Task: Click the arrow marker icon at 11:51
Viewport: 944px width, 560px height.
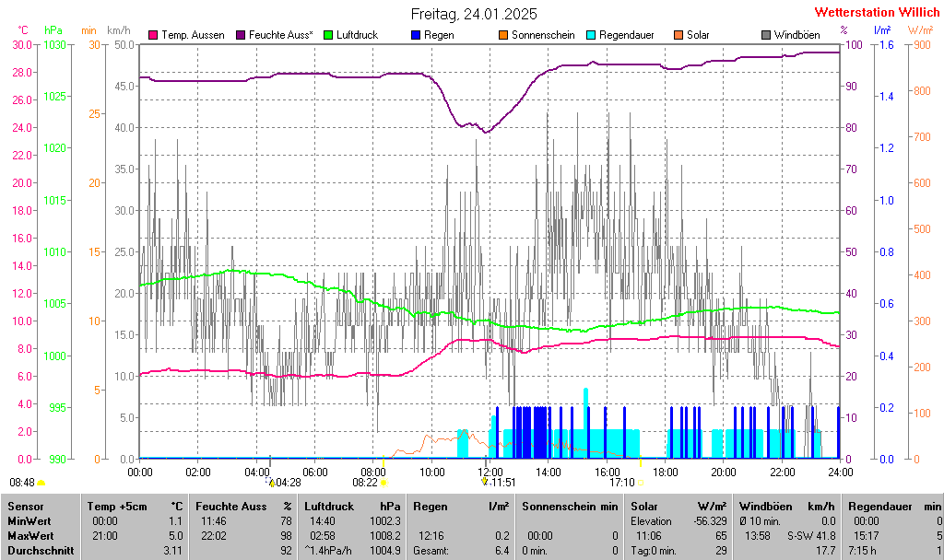Action: 485,482
